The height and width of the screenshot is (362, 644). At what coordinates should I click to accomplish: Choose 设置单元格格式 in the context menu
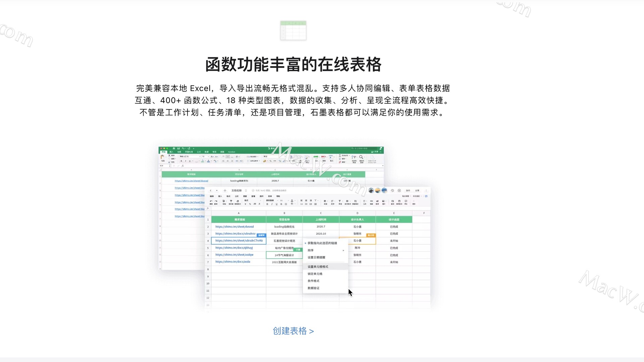(326, 267)
